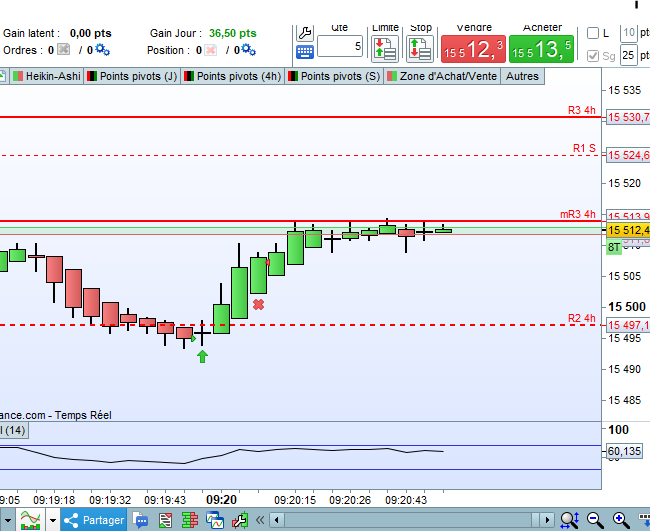This screenshot has width=650, height=531.
Task: Open the multi-chart windows icon
Action: tap(215, 520)
